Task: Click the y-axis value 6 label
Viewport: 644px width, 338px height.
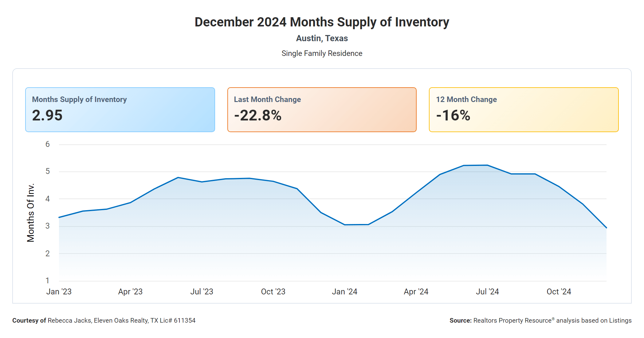Action: tap(48, 144)
